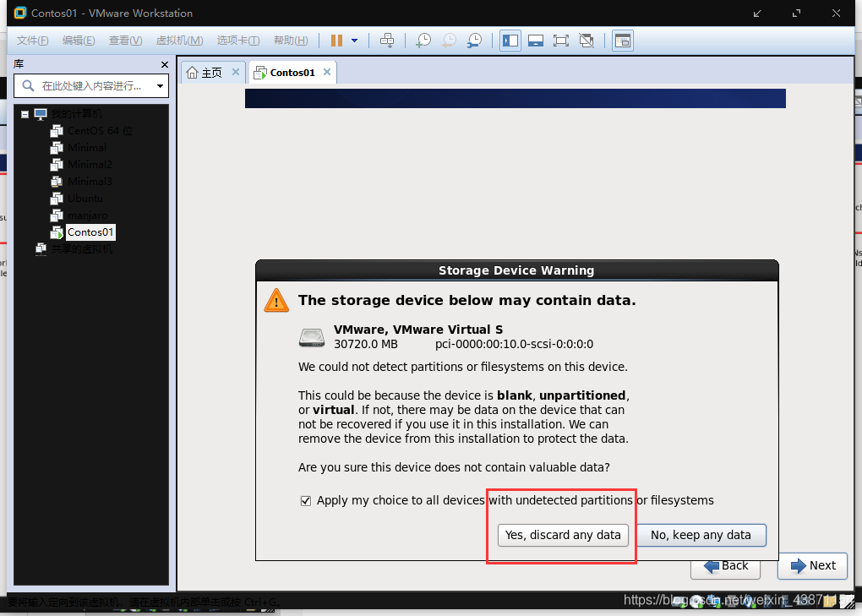
Task: Click the manjaro VM icon in tree
Action: [57, 215]
